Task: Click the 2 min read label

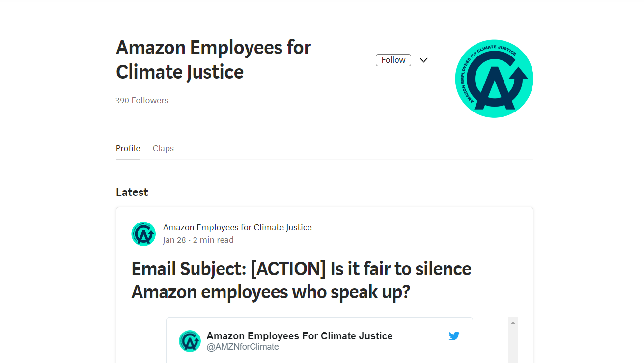Action: point(213,240)
